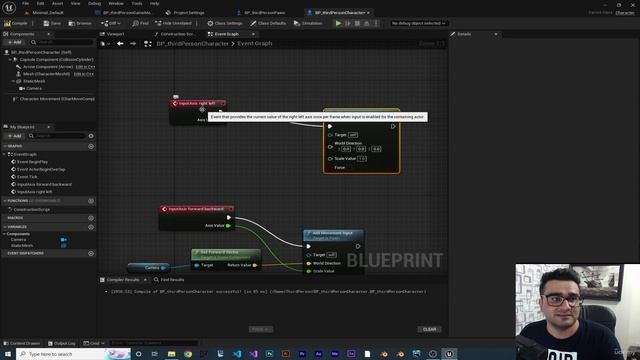Open the Diff dropdown in the toolbar

click(111, 23)
